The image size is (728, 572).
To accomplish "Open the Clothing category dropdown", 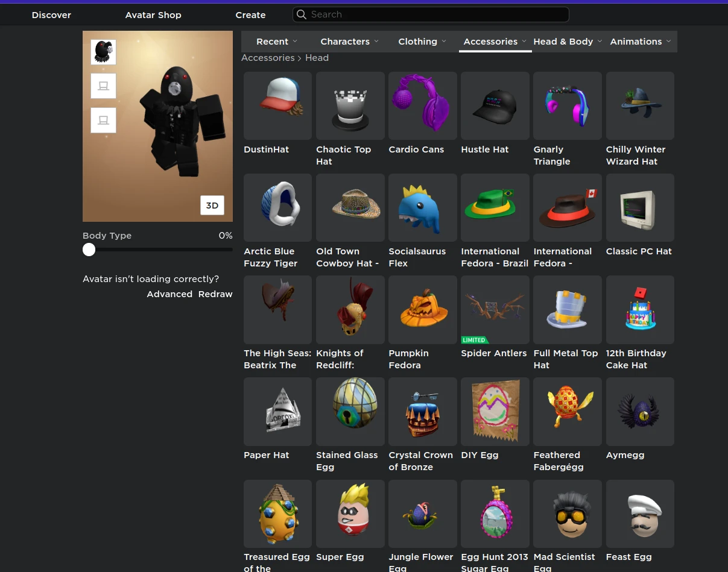I will [422, 42].
